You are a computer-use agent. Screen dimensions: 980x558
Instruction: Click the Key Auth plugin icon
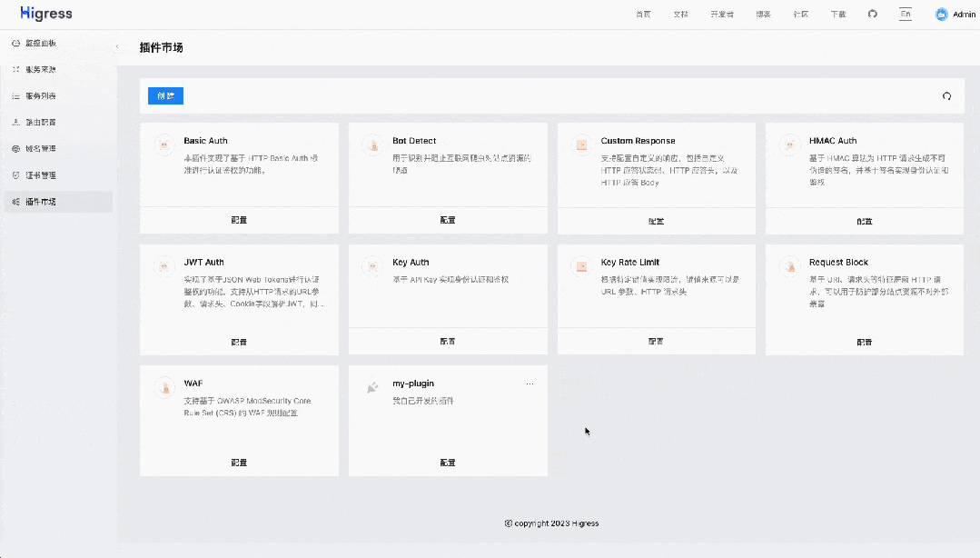371,265
